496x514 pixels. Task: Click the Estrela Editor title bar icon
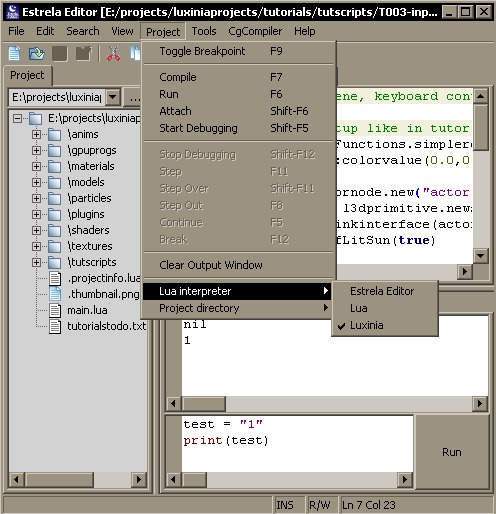click(13, 12)
